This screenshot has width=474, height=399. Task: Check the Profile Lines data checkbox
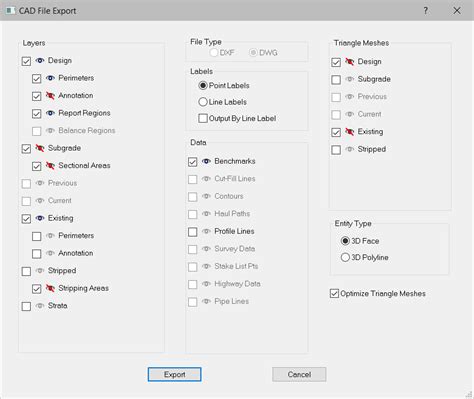pyautogui.click(x=193, y=232)
